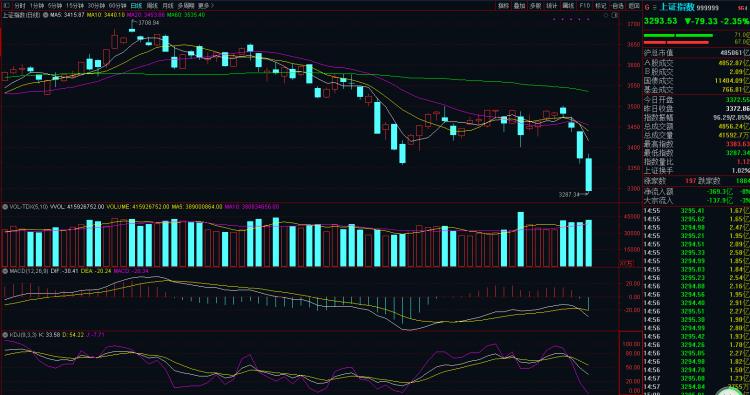Click the 叠加 overlay button
750x395 pixels.
[519, 6]
